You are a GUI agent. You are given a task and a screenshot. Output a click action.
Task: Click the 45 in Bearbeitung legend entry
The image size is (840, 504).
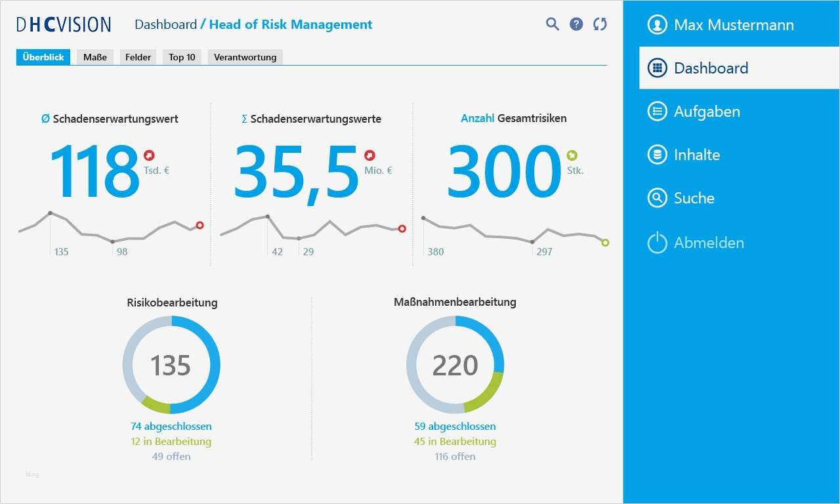pyautogui.click(x=455, y=442)
